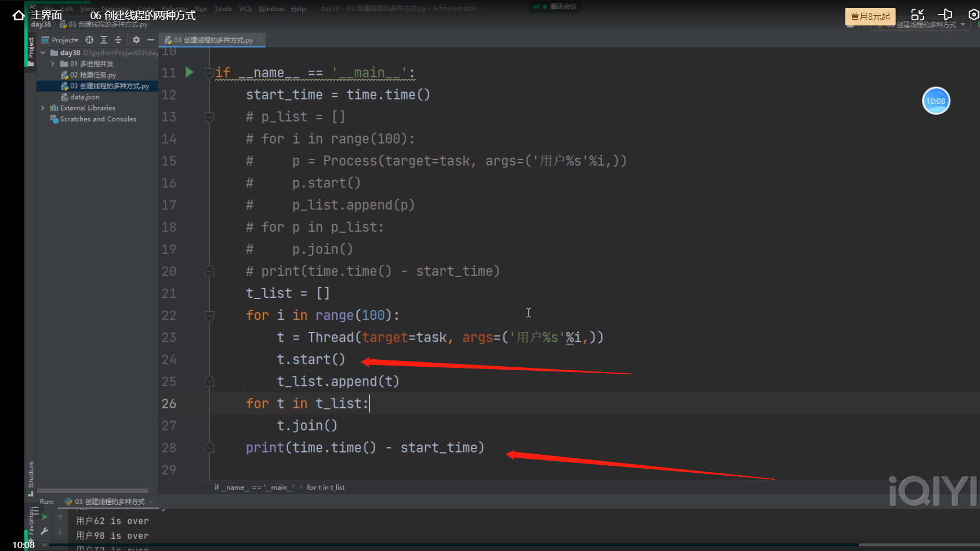Image resolution: width=980 pixels, height=551 pixels.
Task: Close the Run tab 03 创建线程的多种方式
Action: pos(151,502)
